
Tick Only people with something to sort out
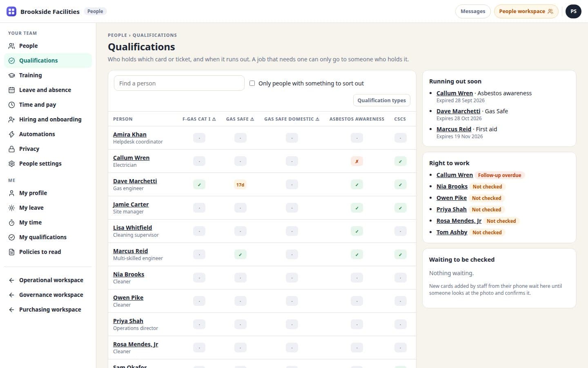coord(252,83)
